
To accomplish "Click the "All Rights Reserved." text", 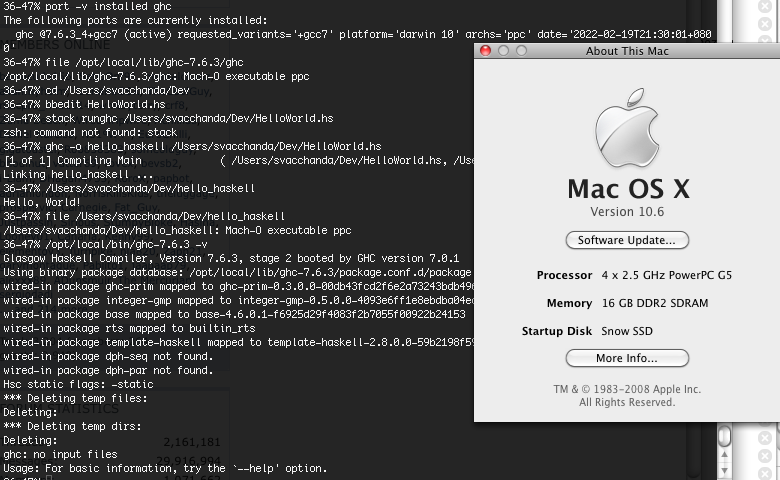I will pos(627,402).
